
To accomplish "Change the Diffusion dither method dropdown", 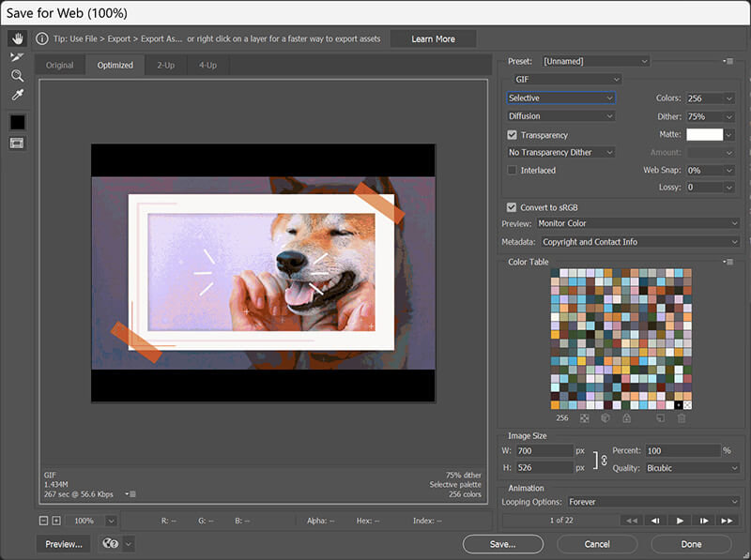I will coord(560,115).
